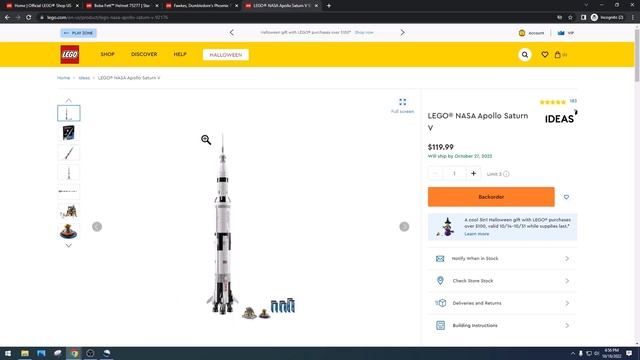Open the shopping bag icon

[558, 54]
